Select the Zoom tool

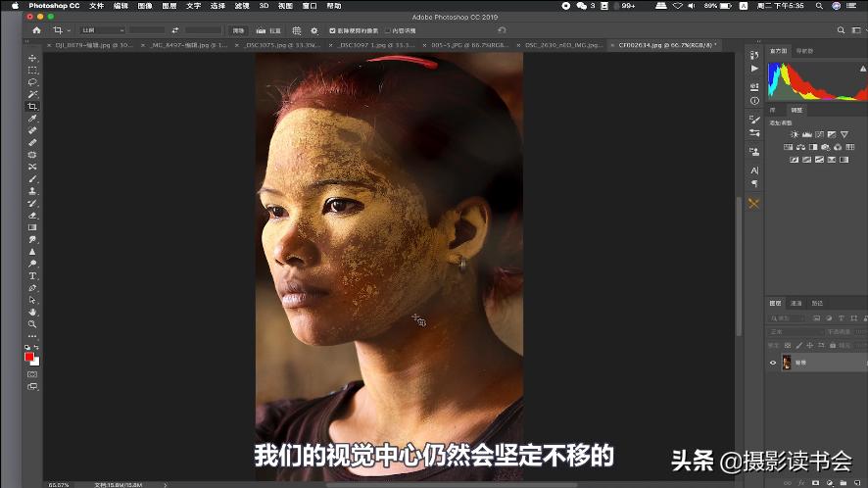click(x=32, y=324)
